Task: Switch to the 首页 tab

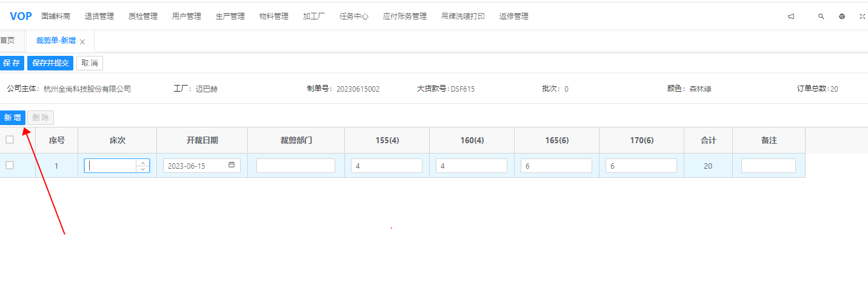Action: (x=7, y=41)
